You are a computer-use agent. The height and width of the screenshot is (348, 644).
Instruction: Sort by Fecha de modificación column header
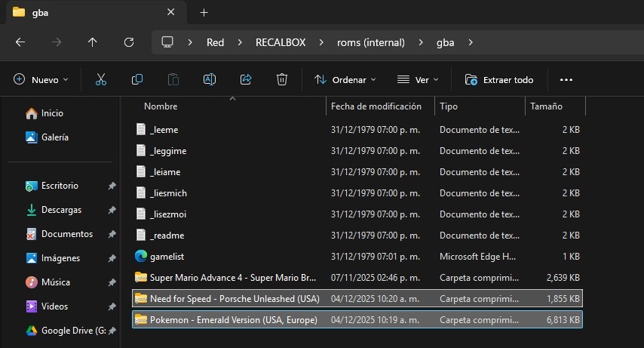381,106
